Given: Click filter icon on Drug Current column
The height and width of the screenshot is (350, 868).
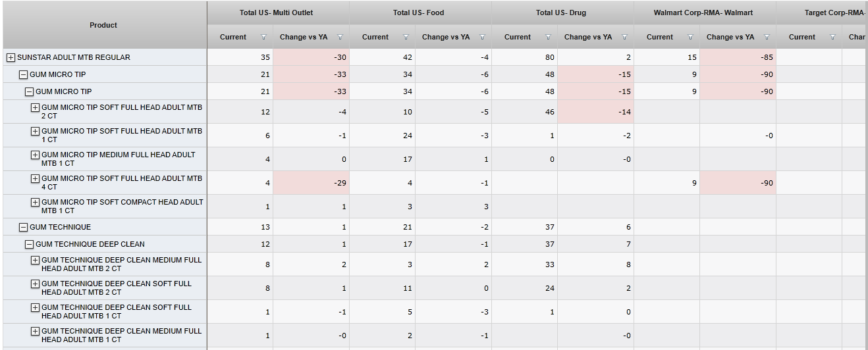Looking at the screenshot, I should pyautogui.click(x=548, y=37).
